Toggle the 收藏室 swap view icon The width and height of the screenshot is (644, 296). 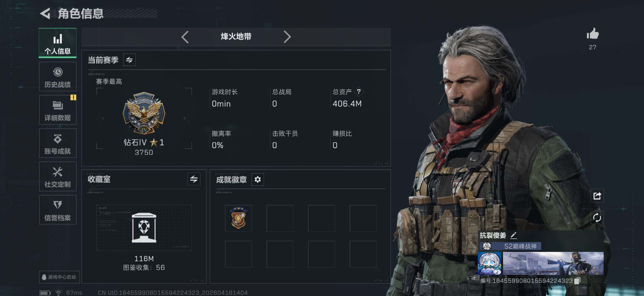coord(194,179)
